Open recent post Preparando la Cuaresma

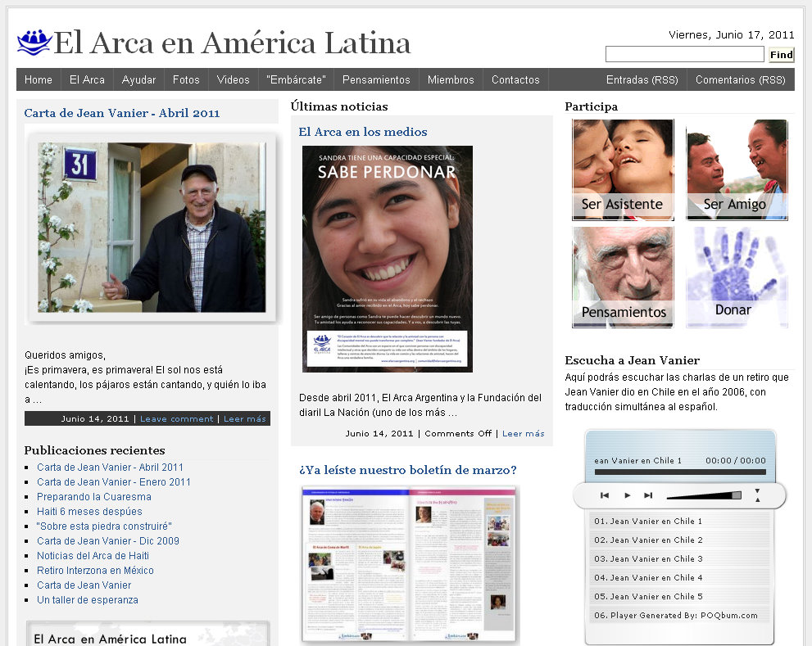pos(93,496)
